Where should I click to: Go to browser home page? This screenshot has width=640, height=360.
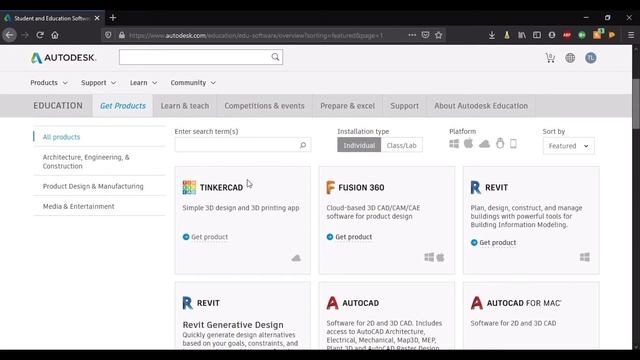[x=55, y=35]
